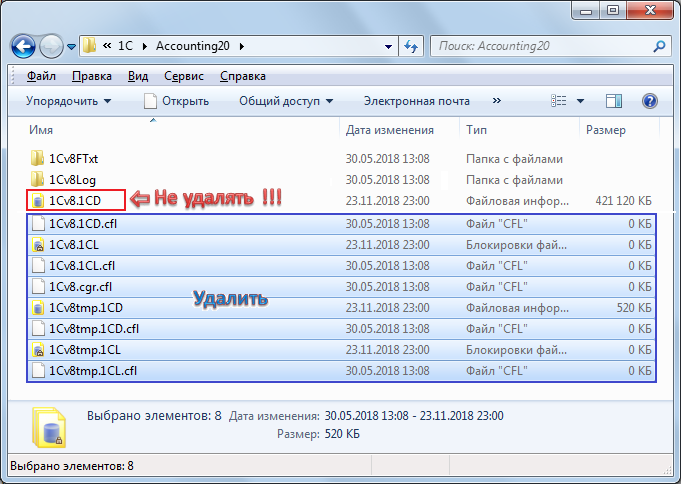Select the file name 1Cv8tmp.1CL
681x484 pixels.
point(85,350)
